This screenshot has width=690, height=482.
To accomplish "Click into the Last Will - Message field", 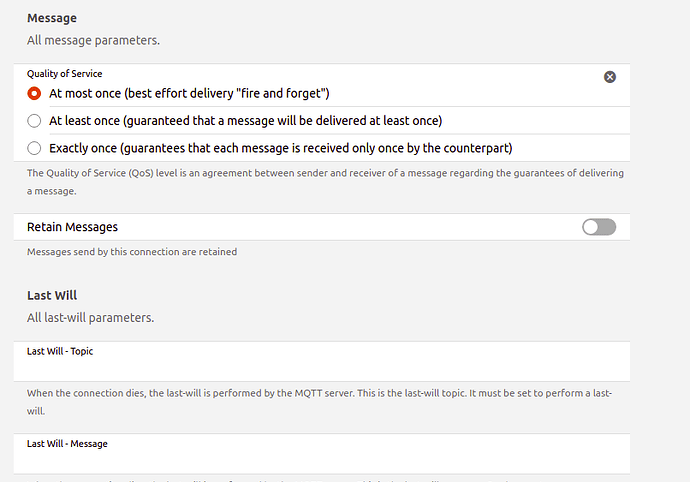I will [x=320, y=459].
